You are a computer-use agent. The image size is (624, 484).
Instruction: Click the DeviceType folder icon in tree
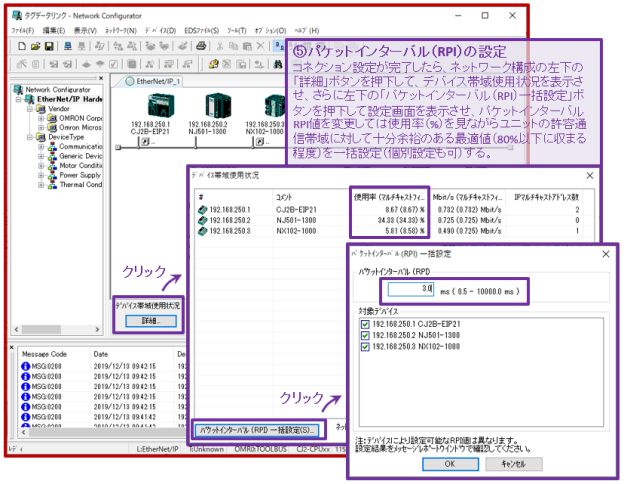(x=41, y=137)
